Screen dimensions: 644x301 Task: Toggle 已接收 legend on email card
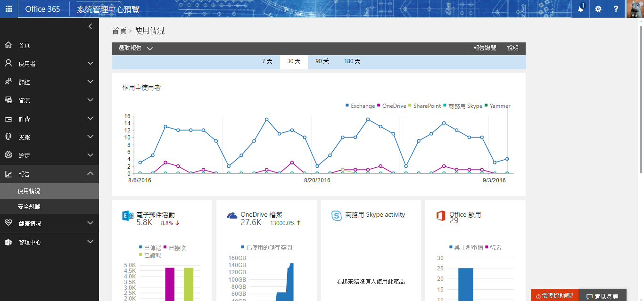(x=174, y=248)
